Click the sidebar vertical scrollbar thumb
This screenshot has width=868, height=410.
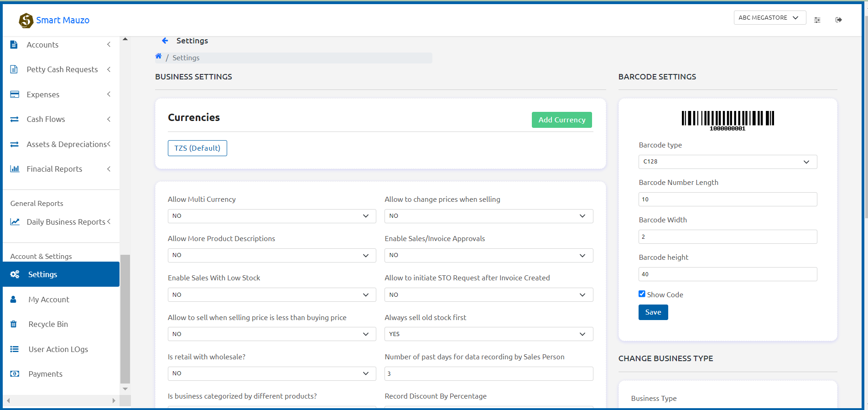(125, 319)
